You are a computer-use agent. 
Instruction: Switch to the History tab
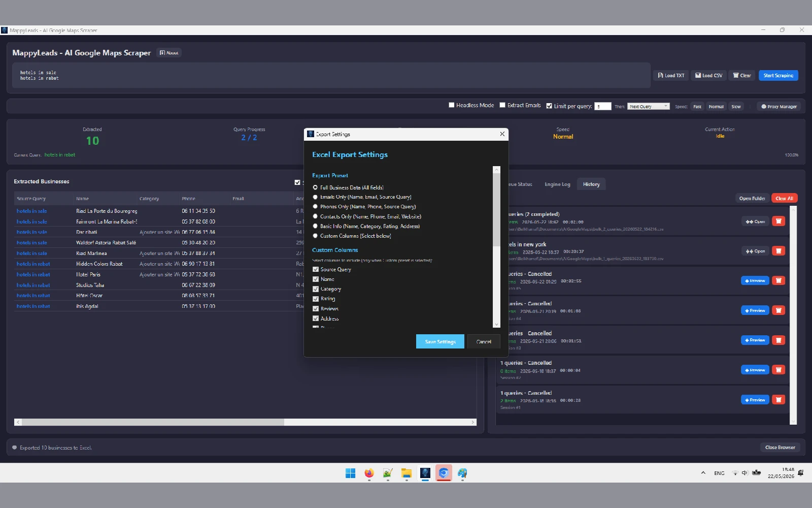tap(591, 184)
